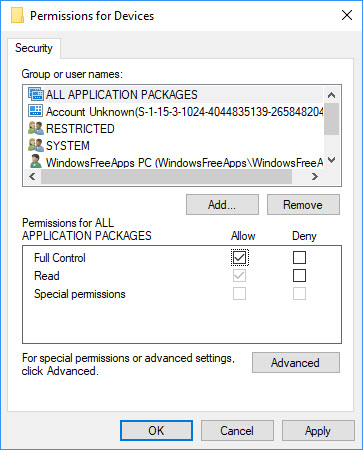Close the Permissions for Devices dialog
The image size is (363, 450).
[347, 15]
